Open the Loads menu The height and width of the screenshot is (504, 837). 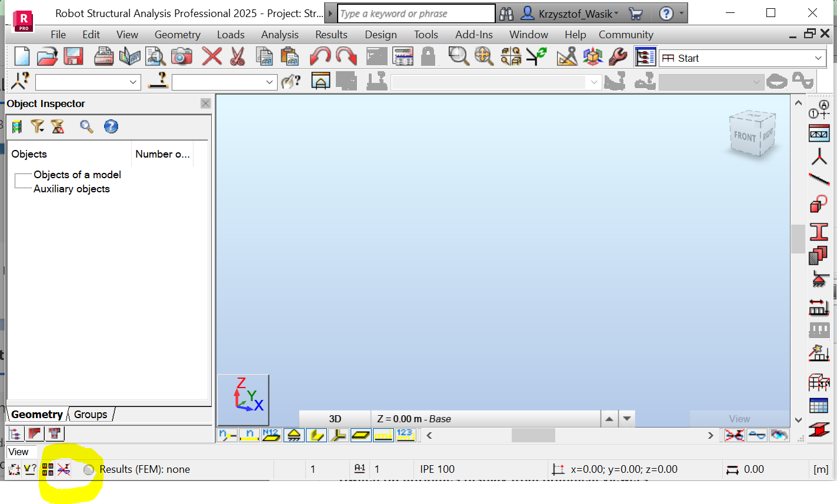(230, 35)
